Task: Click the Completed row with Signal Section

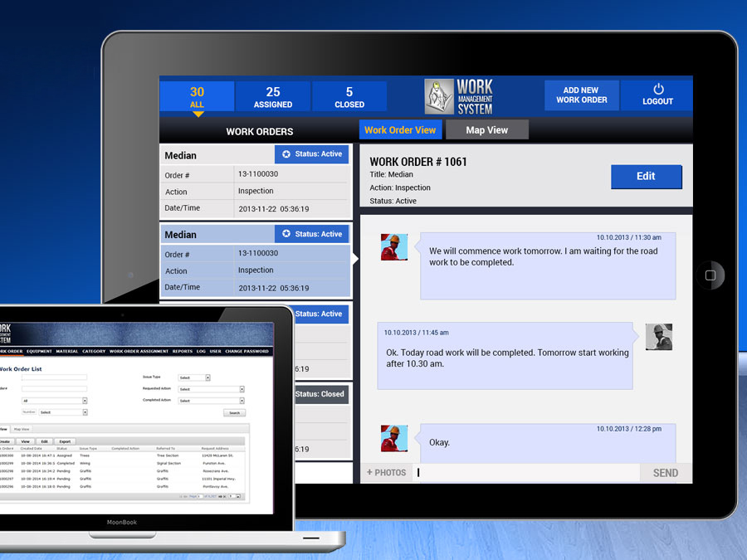Action: [123, 463]
